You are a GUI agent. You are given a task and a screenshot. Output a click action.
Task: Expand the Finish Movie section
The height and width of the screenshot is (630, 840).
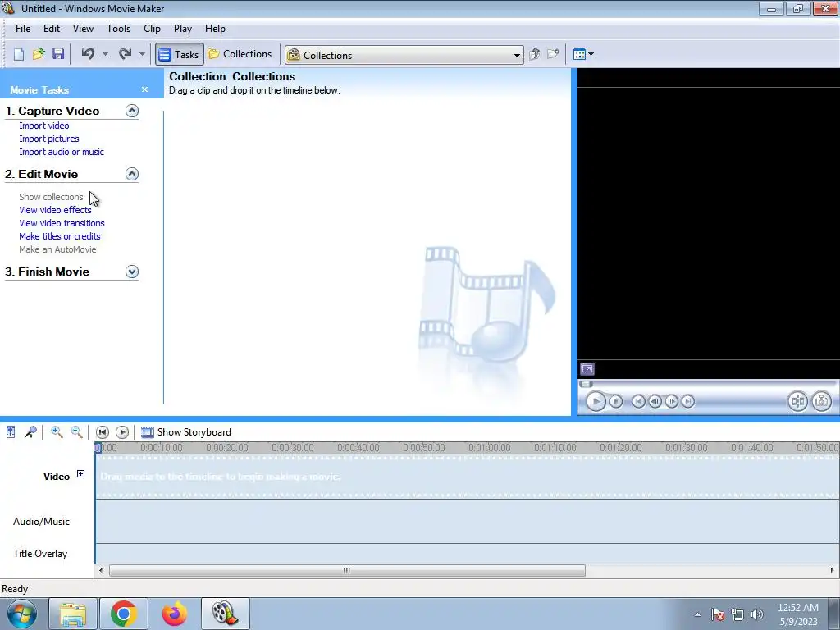132,272
